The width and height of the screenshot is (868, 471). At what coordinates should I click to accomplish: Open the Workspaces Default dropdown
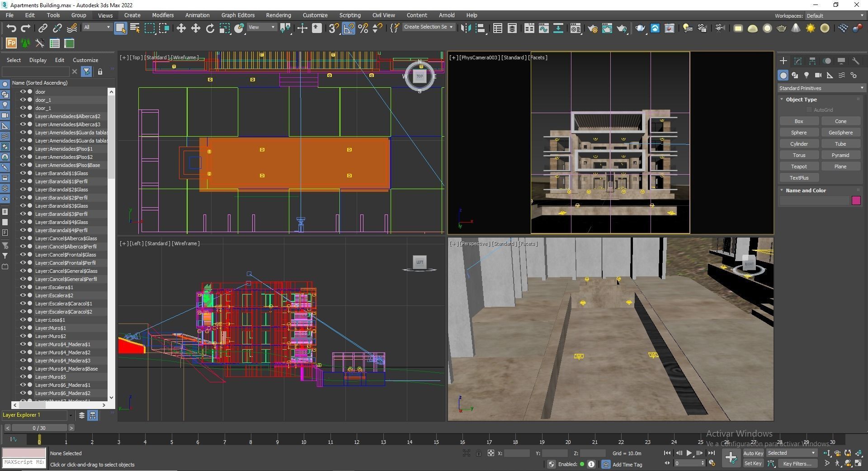835,16
